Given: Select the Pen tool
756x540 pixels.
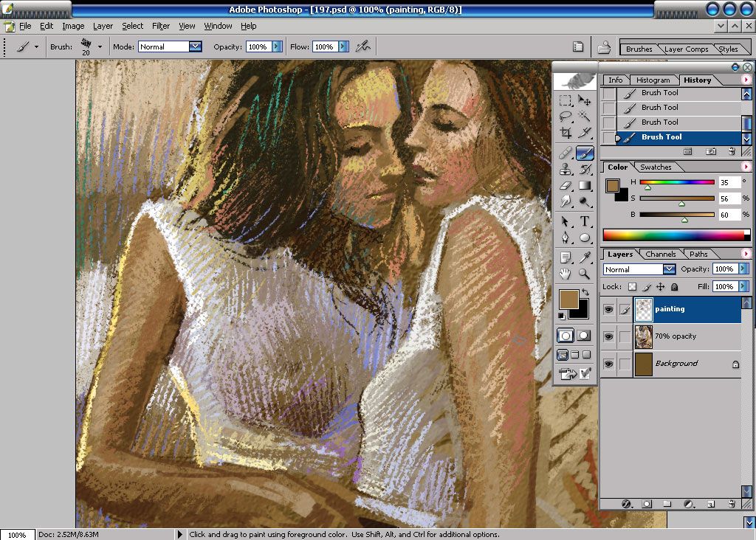Looking at the screenshot, I should 566,238.
